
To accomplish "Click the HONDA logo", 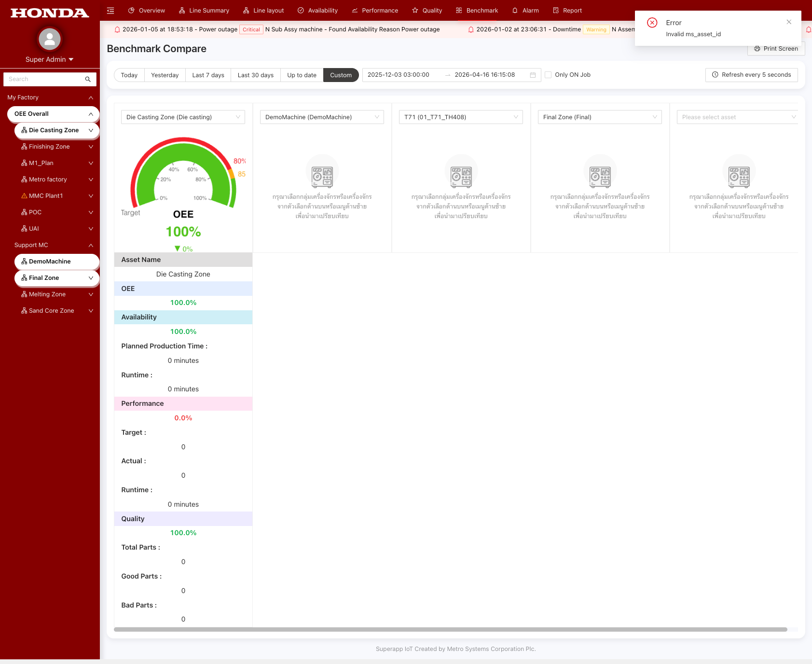I will (x=50, y=13).
